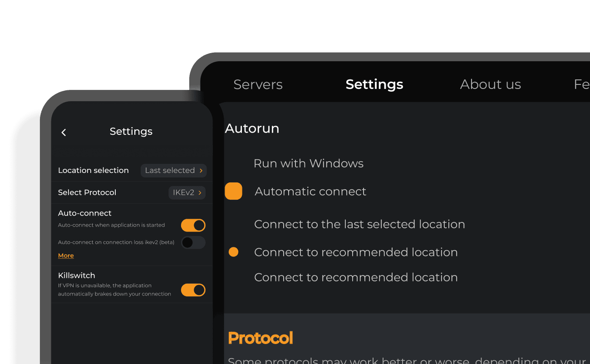Viewport: 590px width, 364px height.
Task: Switch to the Servers tab
Action: pos(258,84)
